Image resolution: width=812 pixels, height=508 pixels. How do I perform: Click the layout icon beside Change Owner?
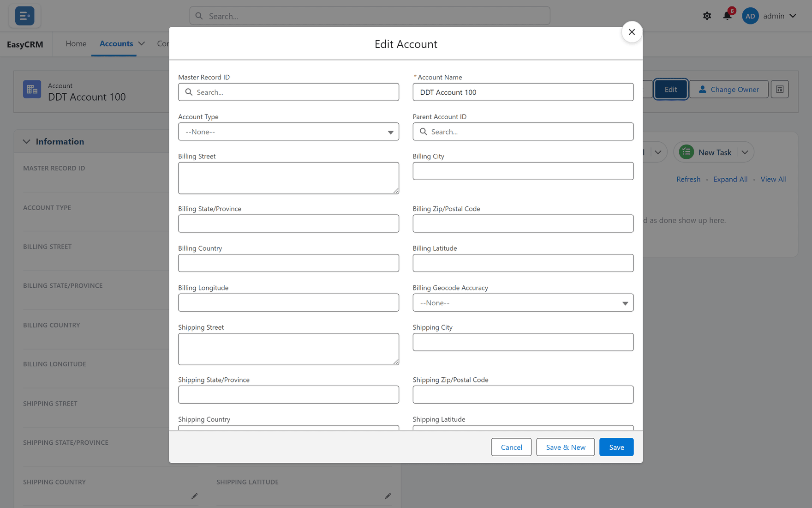[780, 89]
